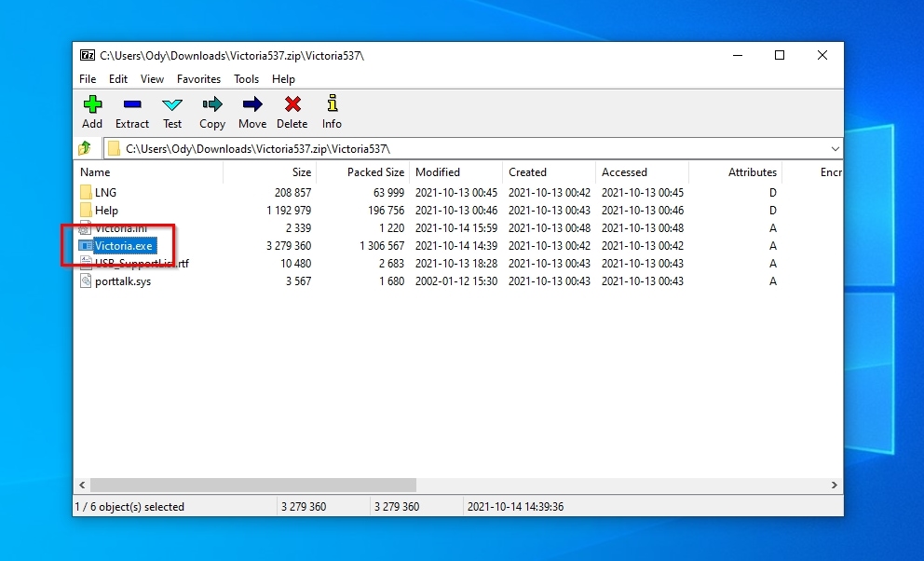Click horizontal scrollbar right arrow
924x561 pixels.
tap(835, 485)
